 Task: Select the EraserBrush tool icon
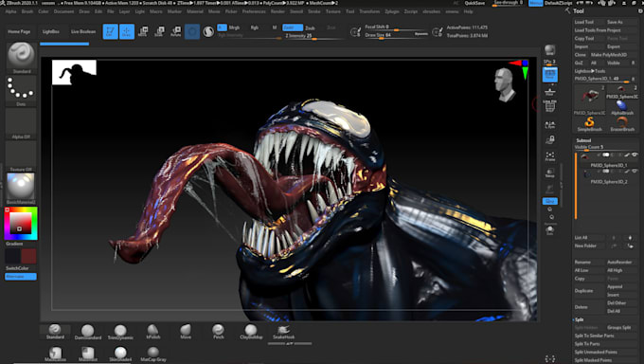point(622,123)
